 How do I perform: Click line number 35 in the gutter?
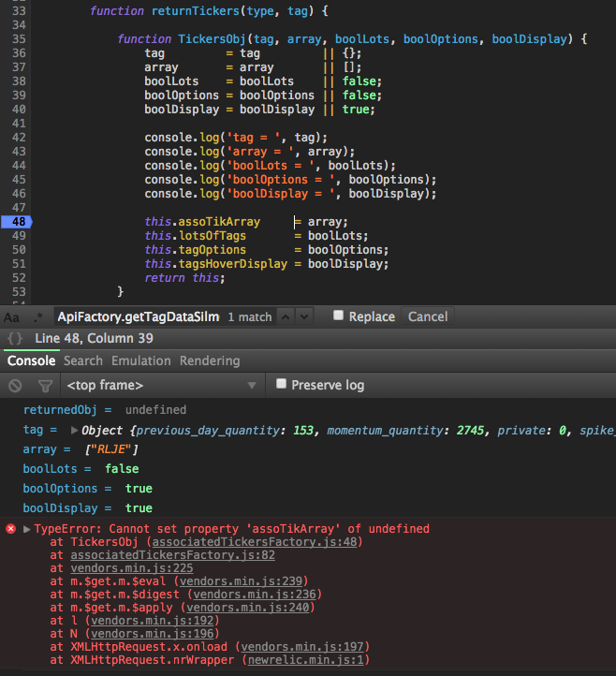click(x=19, y=39)
